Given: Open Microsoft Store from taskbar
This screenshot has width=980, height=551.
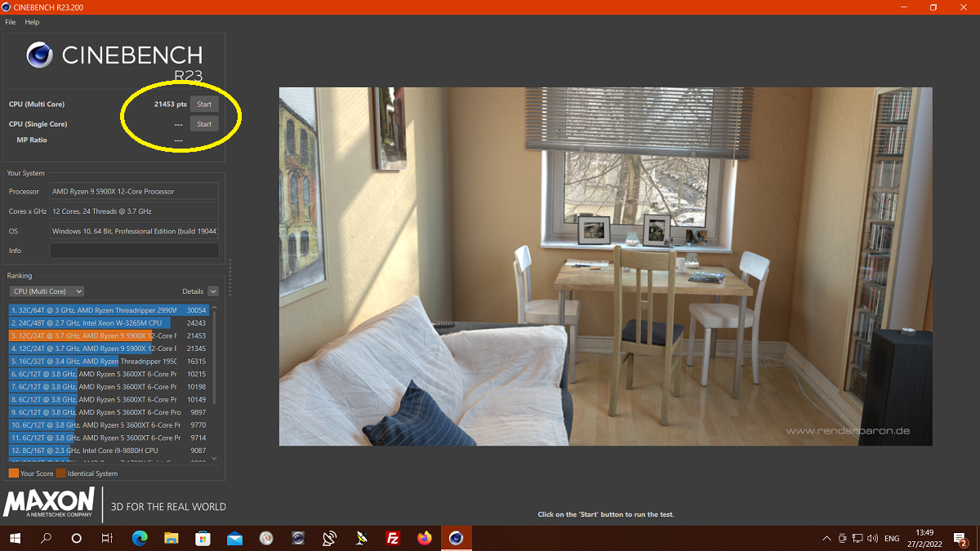Looking at the screenshot, I should [x=203, y=538].
